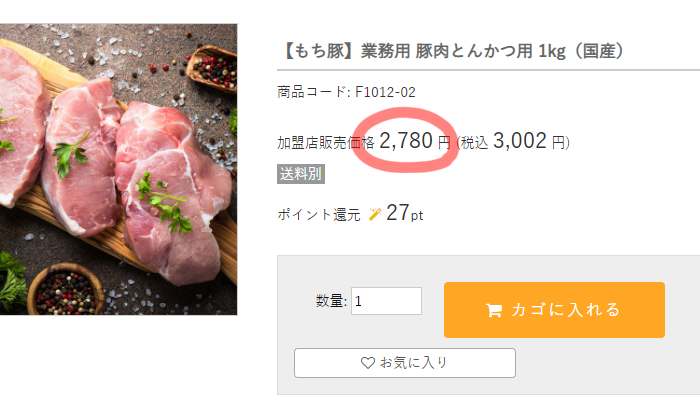Click the 税込 label in parentheses
Viewport: 700px width, 420px height.
[x=474, y=143]
